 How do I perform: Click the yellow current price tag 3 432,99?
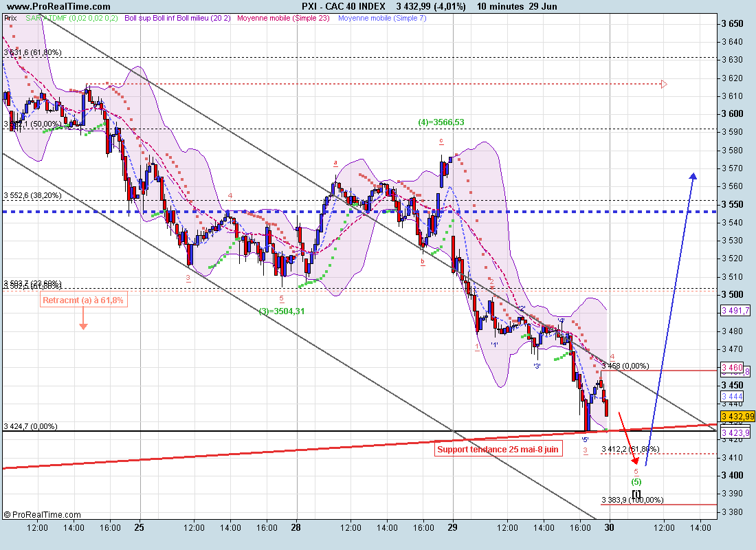pos(737,417)
